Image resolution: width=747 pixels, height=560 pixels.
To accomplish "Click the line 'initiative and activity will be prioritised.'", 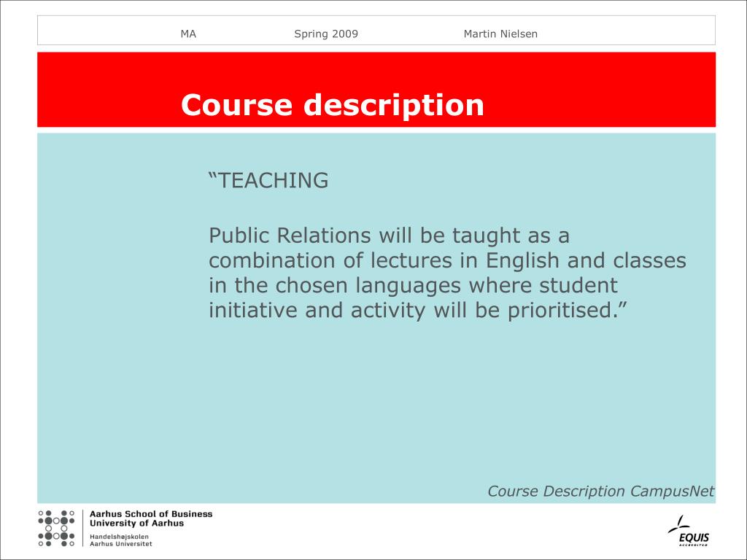I will pos(417,311).
